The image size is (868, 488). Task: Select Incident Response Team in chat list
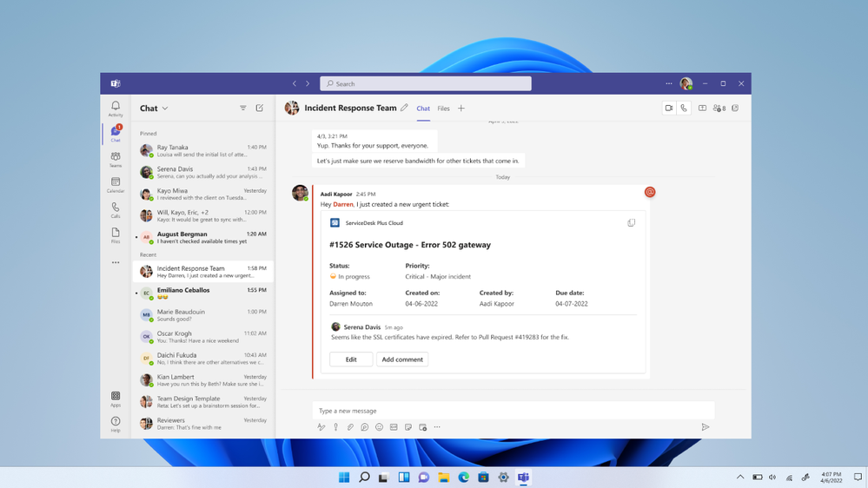coord(203,272)
